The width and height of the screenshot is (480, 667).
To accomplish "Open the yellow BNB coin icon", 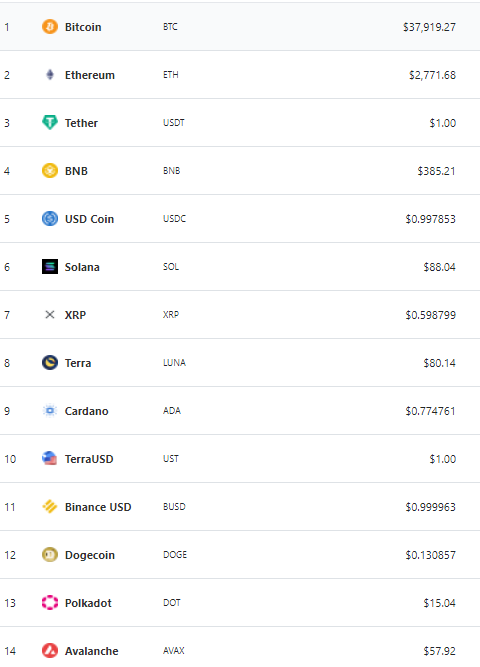I will 50,171.
